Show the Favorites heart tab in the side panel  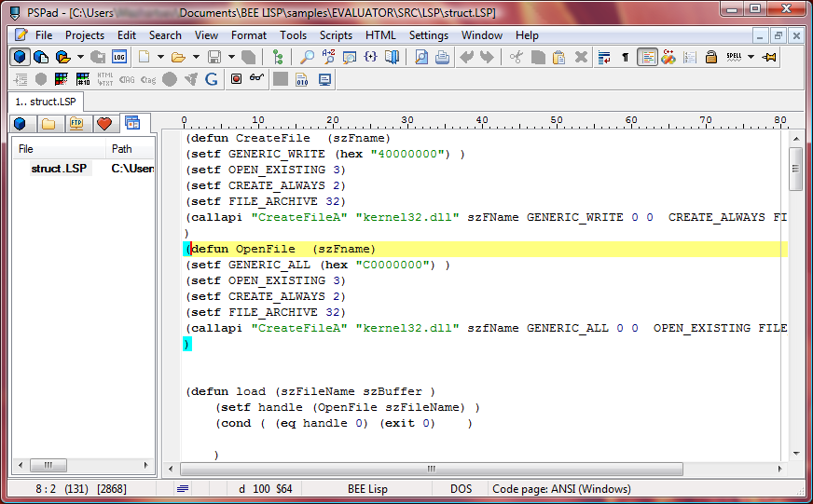tap(103, 123)
